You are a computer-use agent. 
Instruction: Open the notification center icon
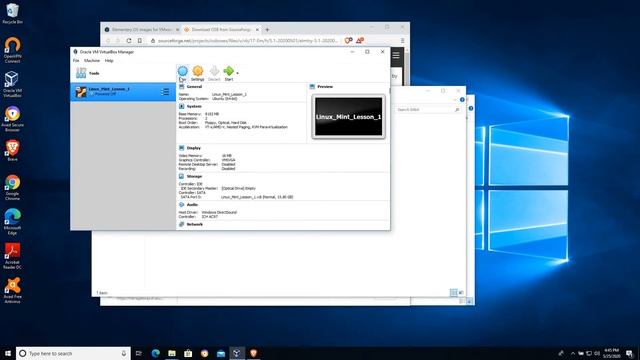630,353
